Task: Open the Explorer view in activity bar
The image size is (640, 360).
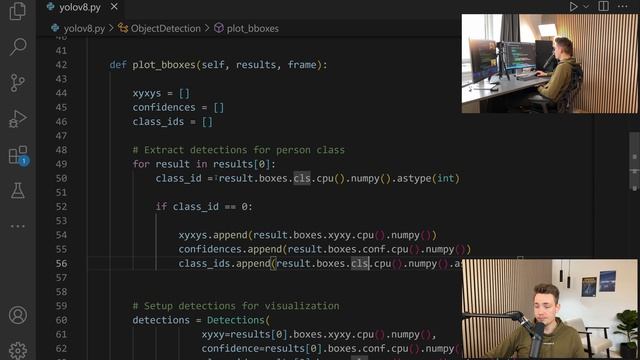Action: click(18, 11)
